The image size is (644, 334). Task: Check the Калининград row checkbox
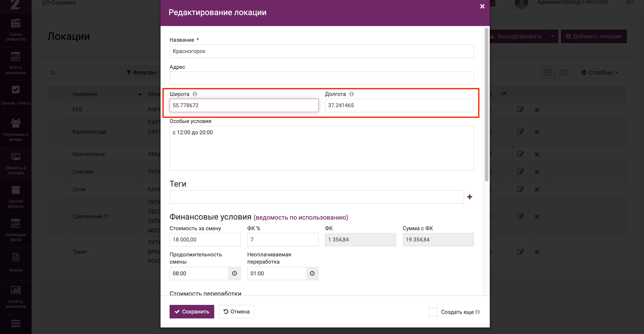point(57,132)
